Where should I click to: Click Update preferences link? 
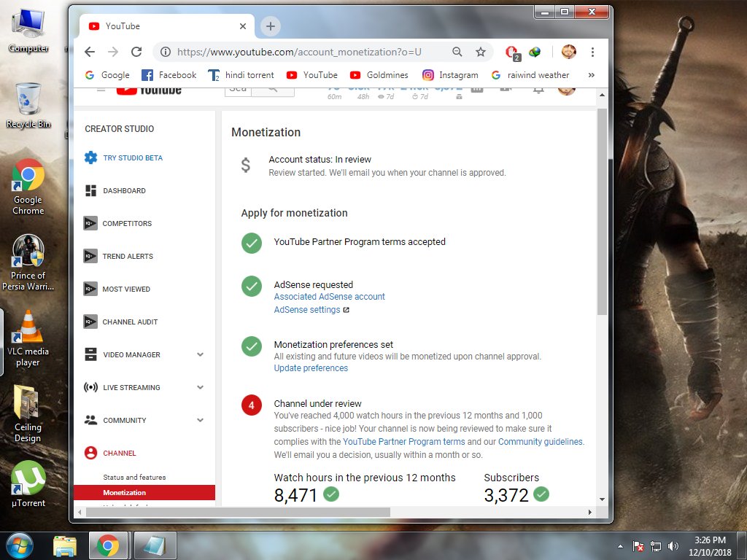[x=311, y=368]
